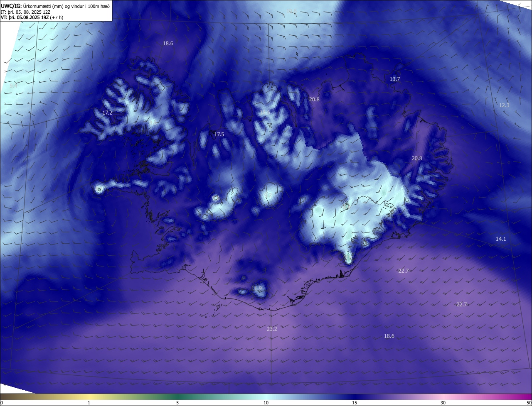Click the color scale label '0'

(x=2, y=403)
